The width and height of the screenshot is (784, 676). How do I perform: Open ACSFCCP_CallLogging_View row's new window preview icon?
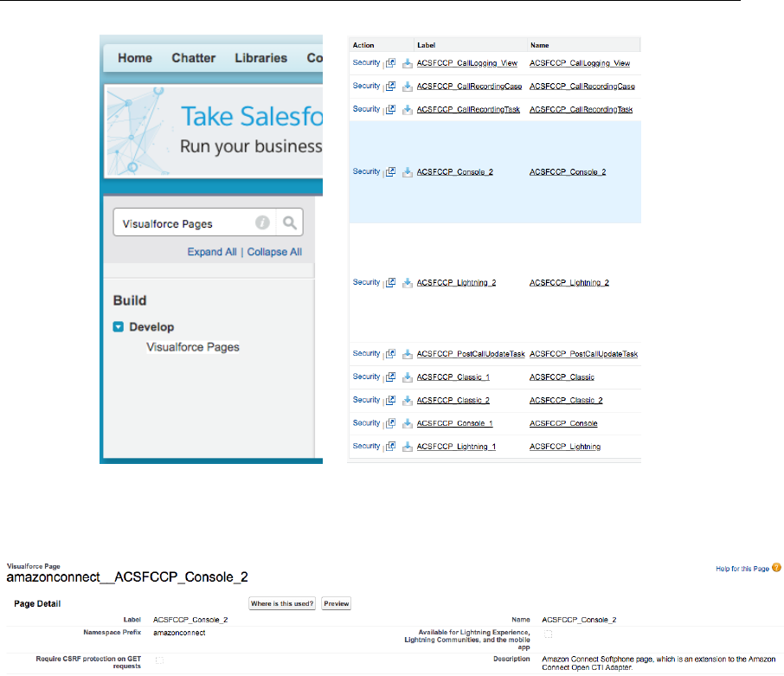[391, 63]
